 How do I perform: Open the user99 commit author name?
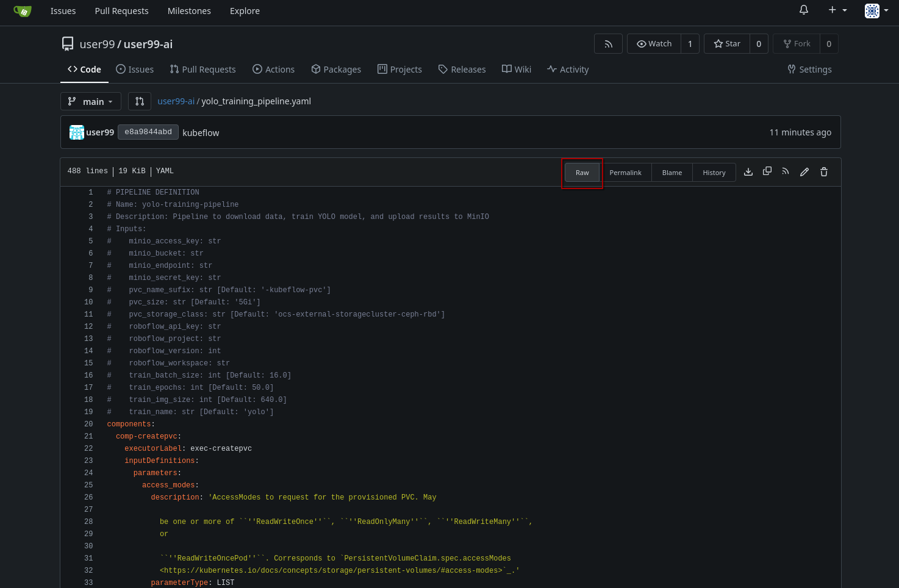100,132
